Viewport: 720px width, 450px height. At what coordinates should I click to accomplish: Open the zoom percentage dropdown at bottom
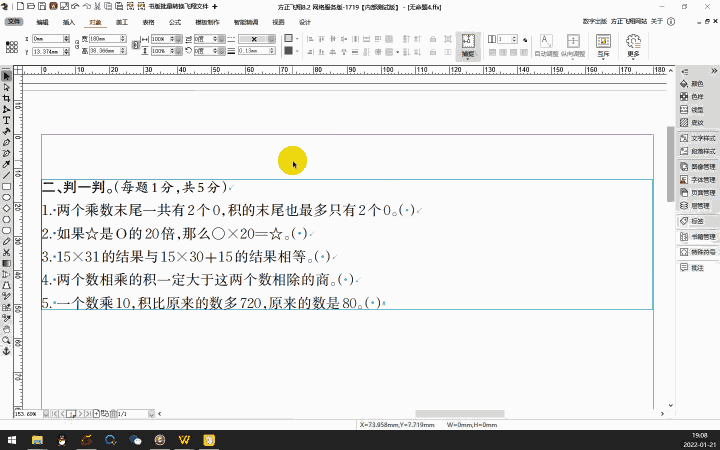pyautogui.click(x=46, y=414)
